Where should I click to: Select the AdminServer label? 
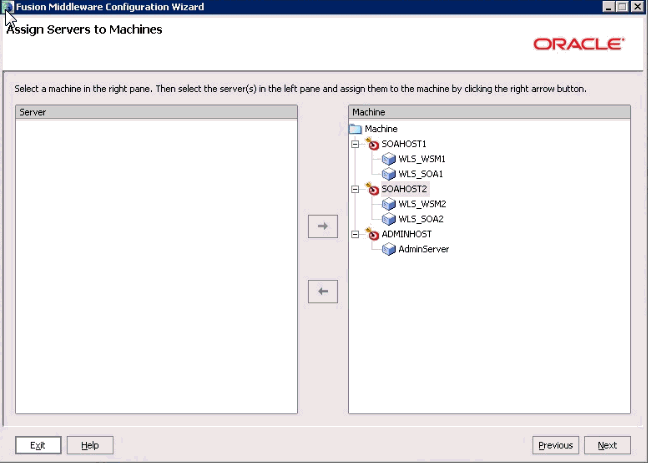tap(424, 249)
